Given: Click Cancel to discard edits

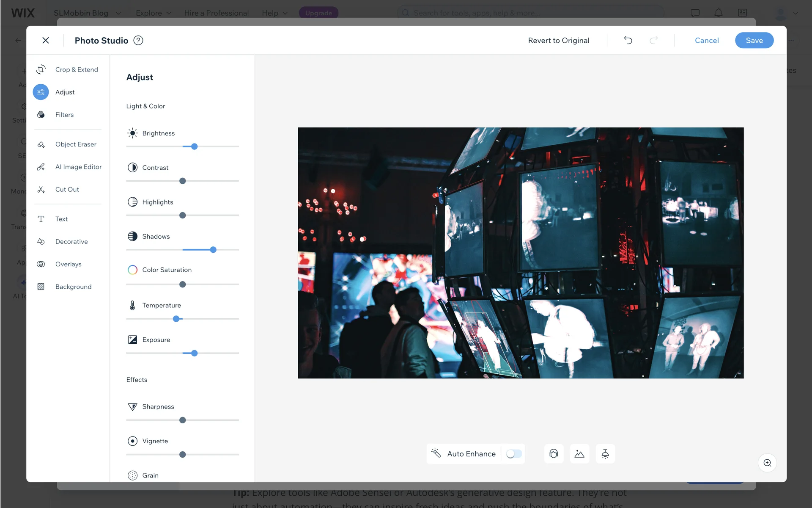Looking at the screenshot, I should coord(706,40).
